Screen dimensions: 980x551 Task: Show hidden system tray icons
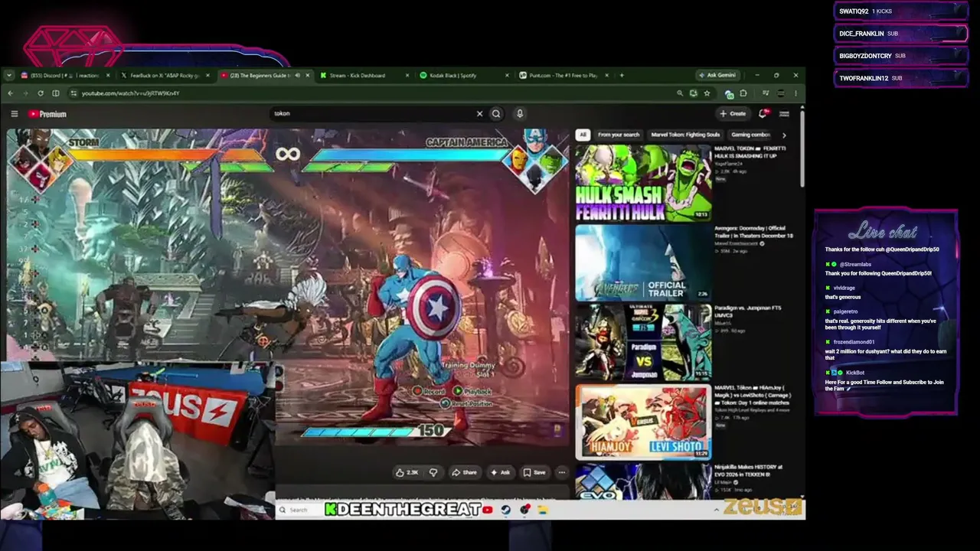[x=717, y=510]
